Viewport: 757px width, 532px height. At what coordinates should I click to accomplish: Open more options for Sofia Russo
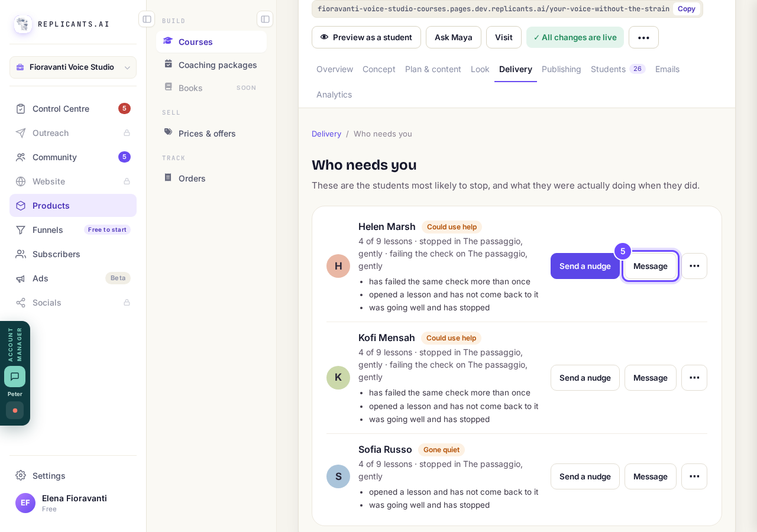[x=694, y=476]
